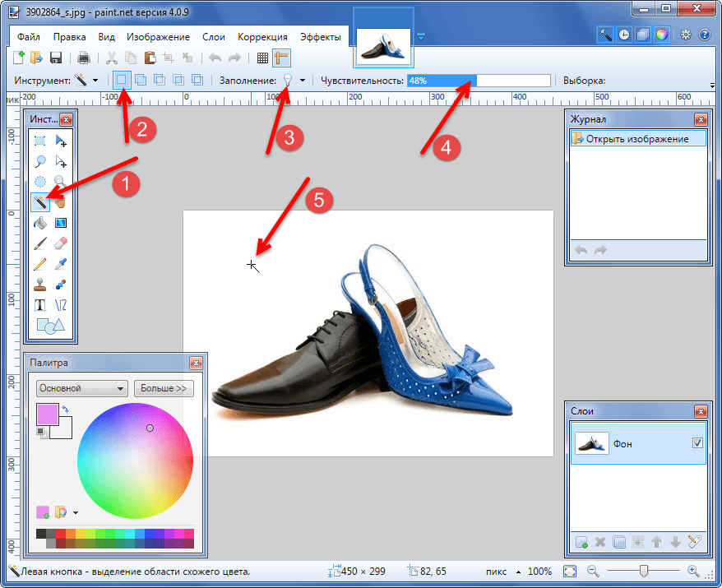Viewport: 722px width, 588px height.
Task: Select the Paint Bucket tool
Action: pyautogui.click(x=40, y=223)
